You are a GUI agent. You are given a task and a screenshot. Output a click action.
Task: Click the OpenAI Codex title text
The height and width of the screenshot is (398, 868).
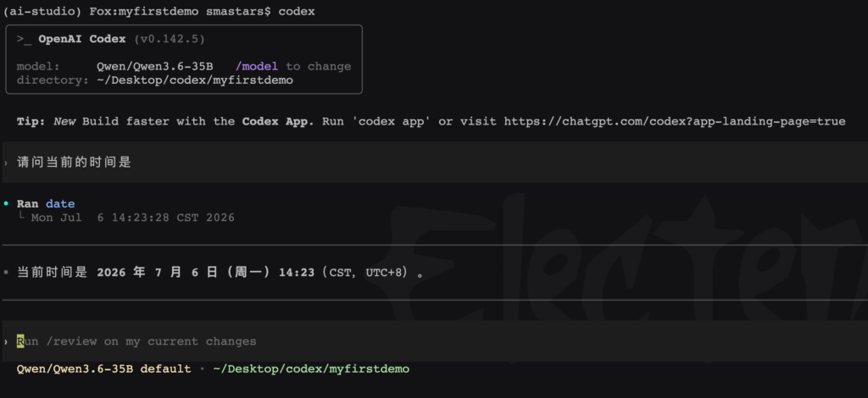(x=82, y=39)
